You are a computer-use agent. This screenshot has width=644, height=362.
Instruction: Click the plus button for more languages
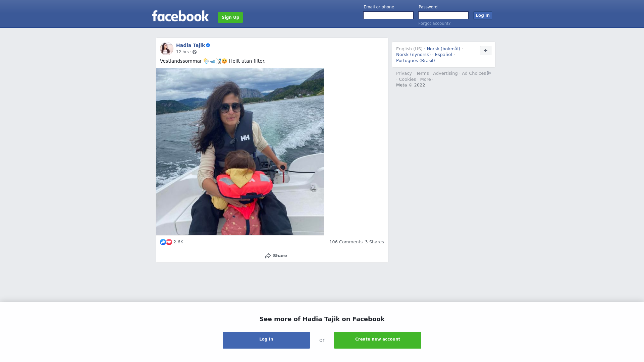[485, 51]
